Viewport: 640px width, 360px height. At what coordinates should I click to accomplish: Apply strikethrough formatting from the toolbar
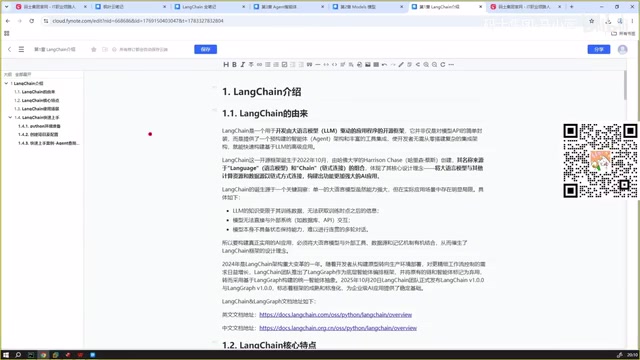[251, 64]
